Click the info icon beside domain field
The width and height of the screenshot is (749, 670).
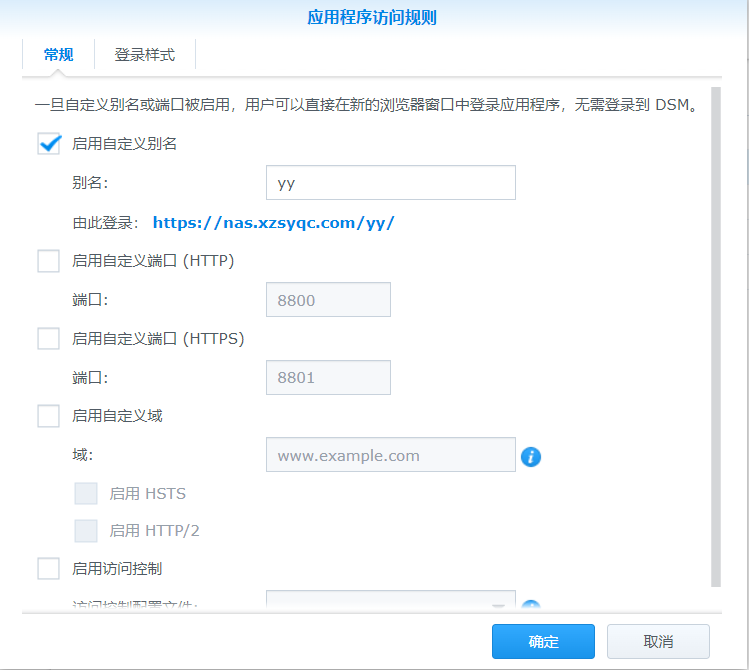[x=531, y=457]
